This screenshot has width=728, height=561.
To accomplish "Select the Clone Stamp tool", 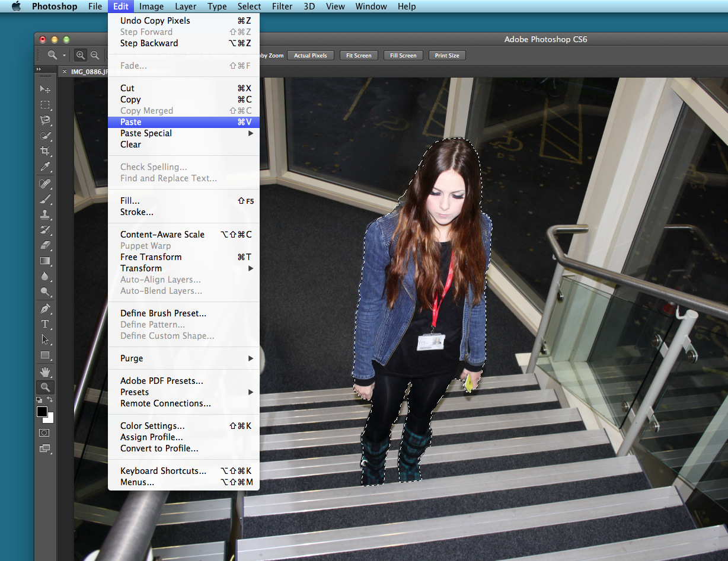I will pos(45,214).
